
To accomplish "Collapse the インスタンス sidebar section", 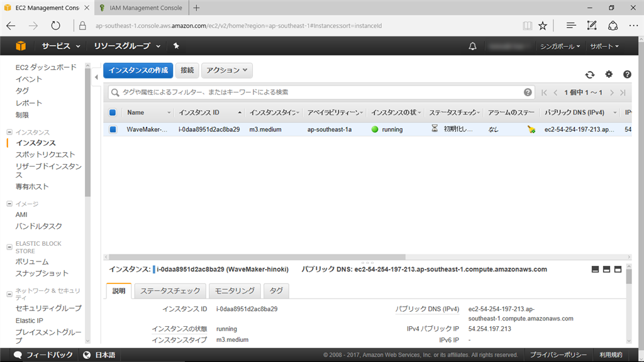I will click(9, 132).
